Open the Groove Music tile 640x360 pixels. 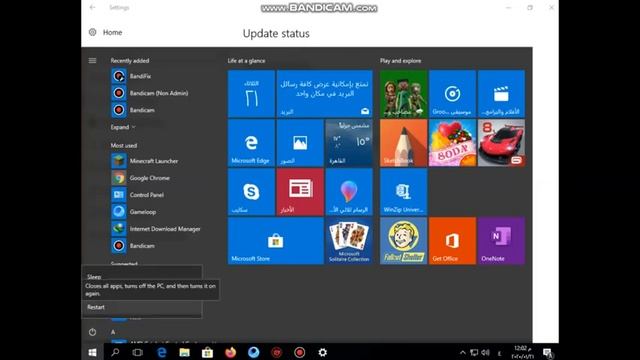coord(452,94)
